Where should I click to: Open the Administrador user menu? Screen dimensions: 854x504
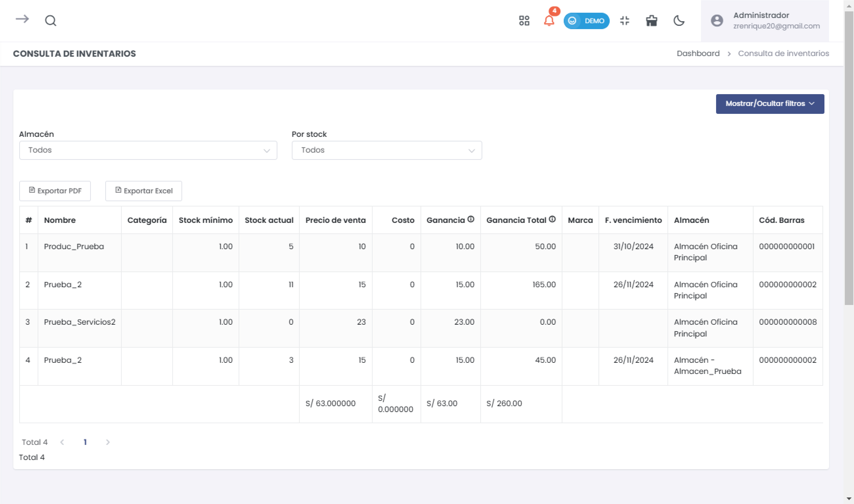pyautogui.click(x=765, y=21)
